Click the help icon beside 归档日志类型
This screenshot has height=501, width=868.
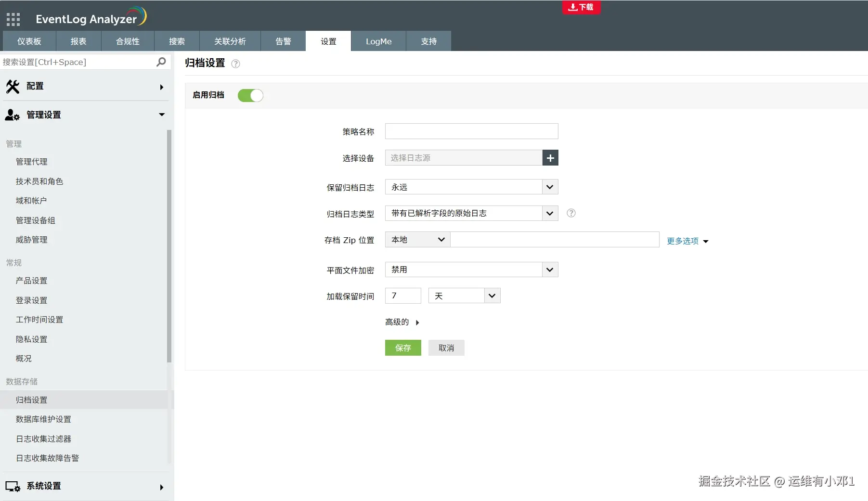(571, 213)
